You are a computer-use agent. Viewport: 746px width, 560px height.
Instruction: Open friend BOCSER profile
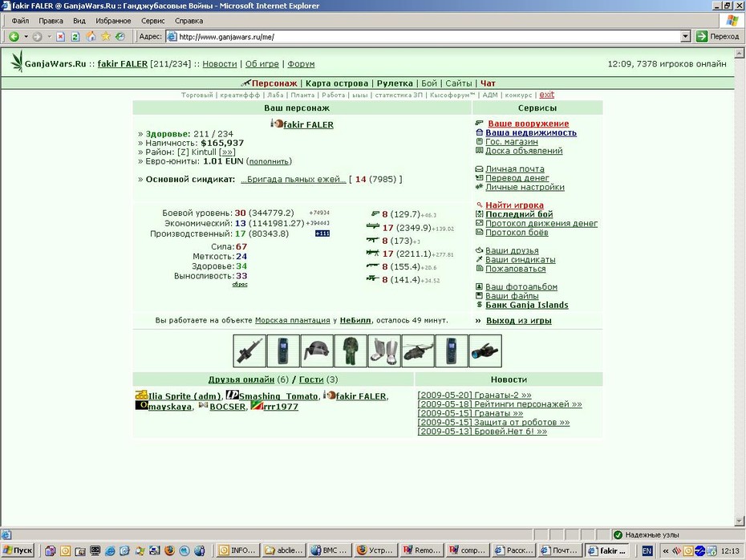coord(228,407)
